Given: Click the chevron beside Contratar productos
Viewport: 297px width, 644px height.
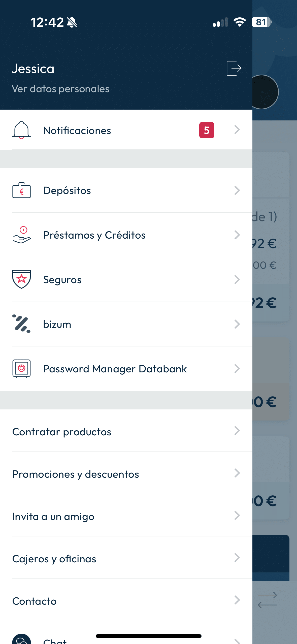Looking at the screenshot, I should (x=237, y=431).
